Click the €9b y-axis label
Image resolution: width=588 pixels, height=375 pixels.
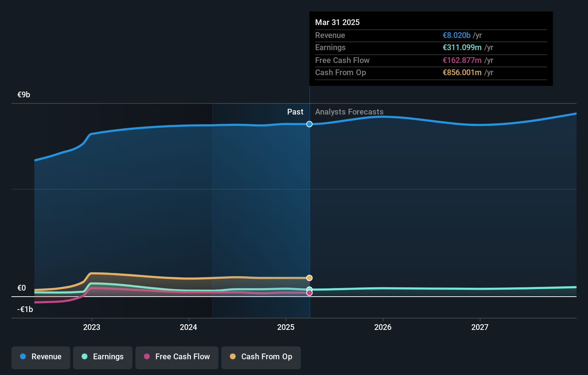(x=24, y=94)
